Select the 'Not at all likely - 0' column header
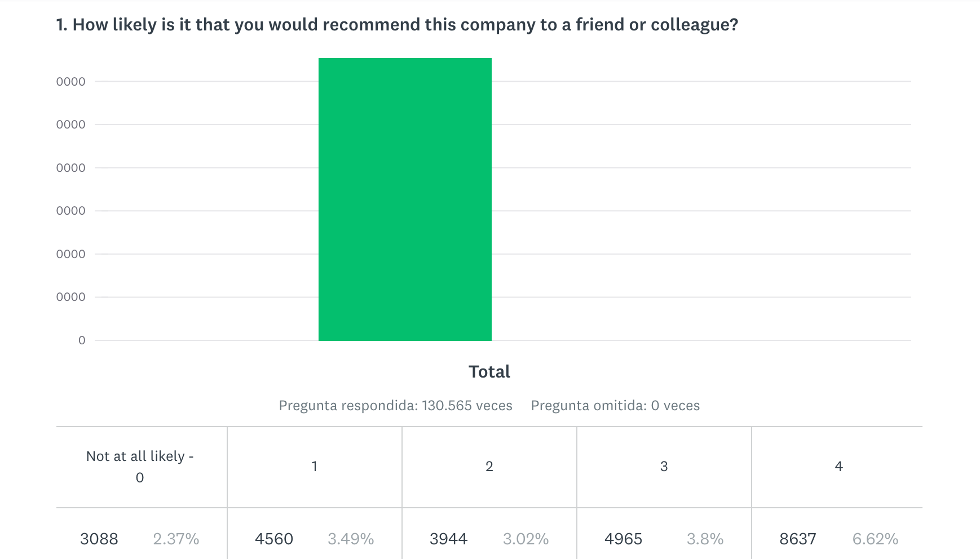980x559 pixels. point(140,467)
